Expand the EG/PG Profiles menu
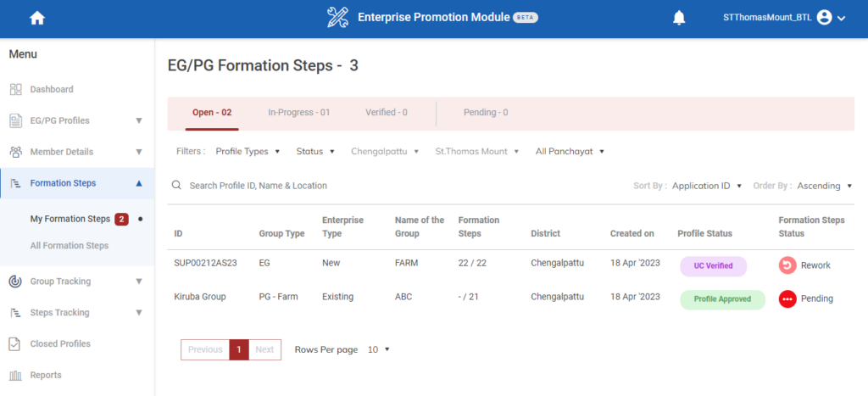868x396 pixels. pyautogui.click(x=138, y=120)
